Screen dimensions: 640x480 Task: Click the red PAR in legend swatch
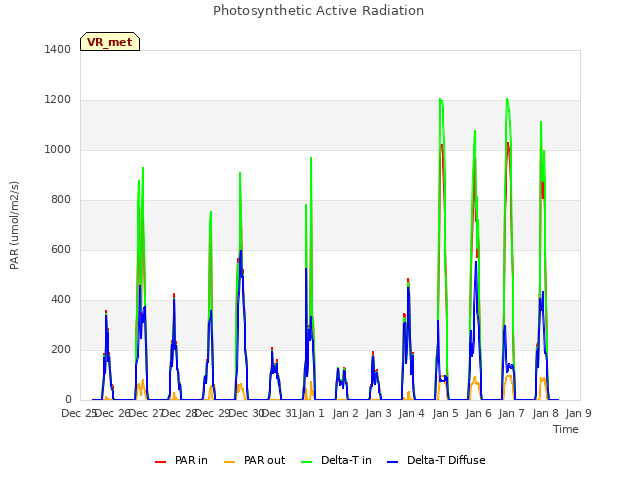(160, 462)
